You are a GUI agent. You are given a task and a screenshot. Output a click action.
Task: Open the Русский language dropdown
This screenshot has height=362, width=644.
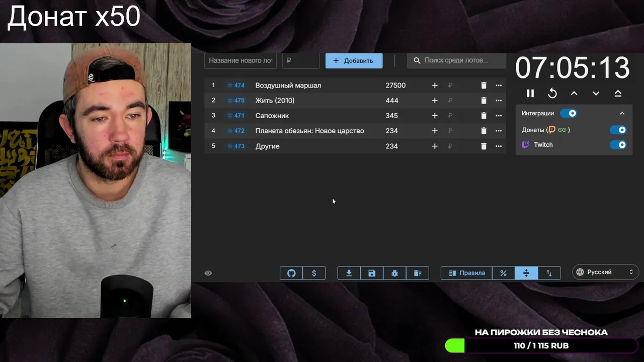(606, 272)
